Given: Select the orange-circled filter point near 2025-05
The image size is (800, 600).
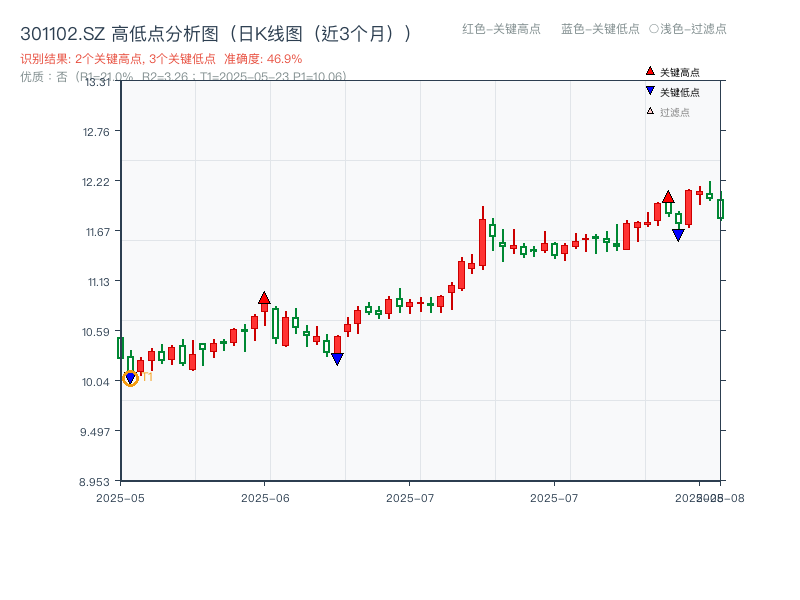Looking at the screenshot, I should pos(129,378).
